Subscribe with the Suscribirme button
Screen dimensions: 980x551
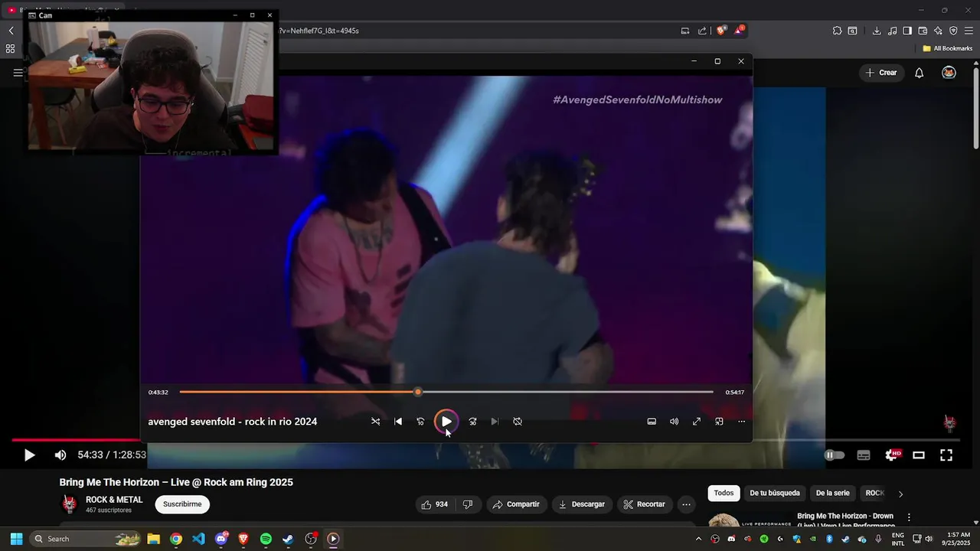pos(182,504)
